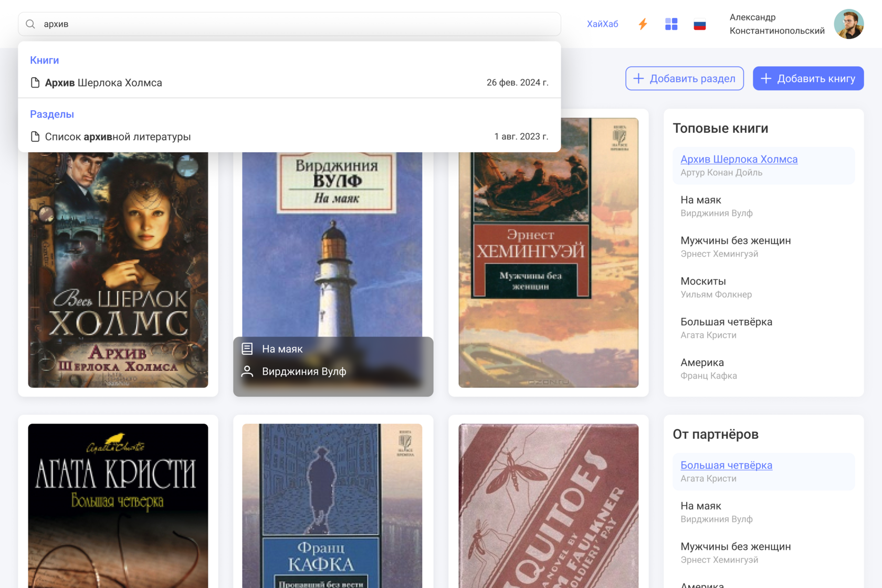
Task: Open Архив Шерлока Холмса link in Топовые книги
Action: click(x=739, y=159)
